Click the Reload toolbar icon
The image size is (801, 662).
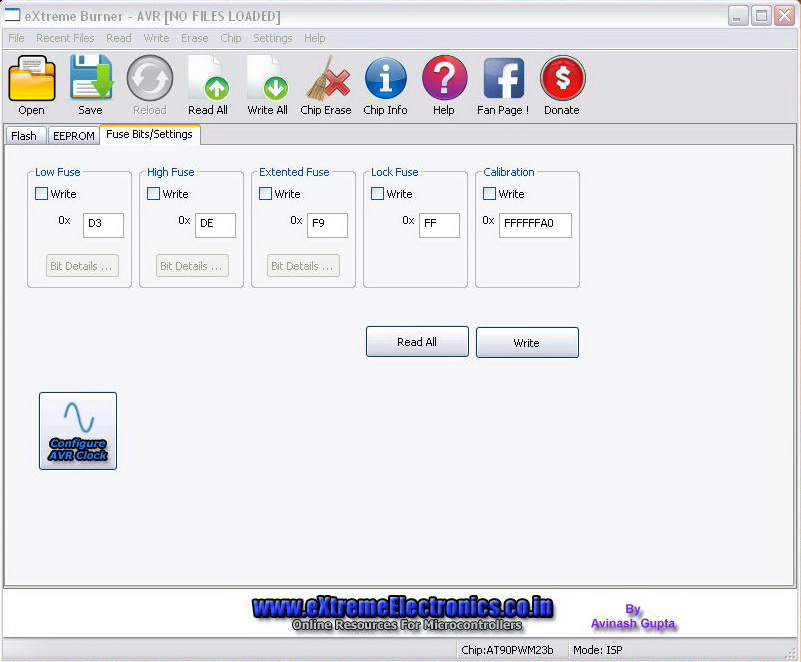coord(150,78)
